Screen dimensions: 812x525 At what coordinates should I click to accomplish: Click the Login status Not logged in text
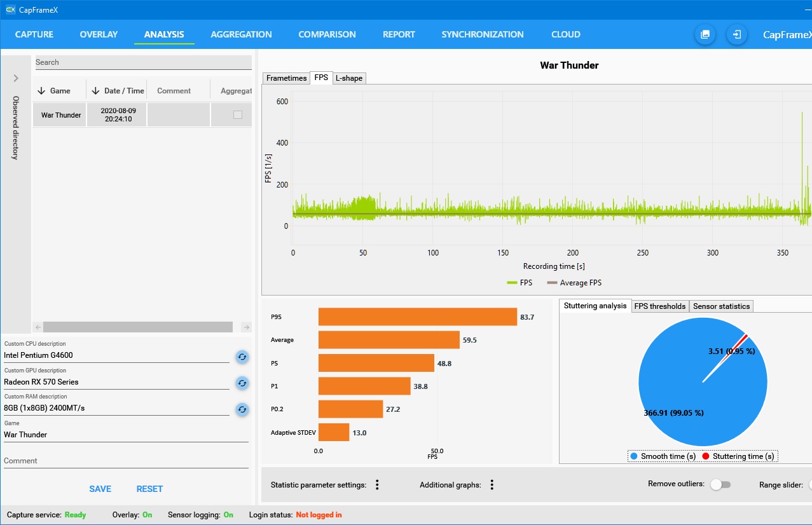coord(319,515)
